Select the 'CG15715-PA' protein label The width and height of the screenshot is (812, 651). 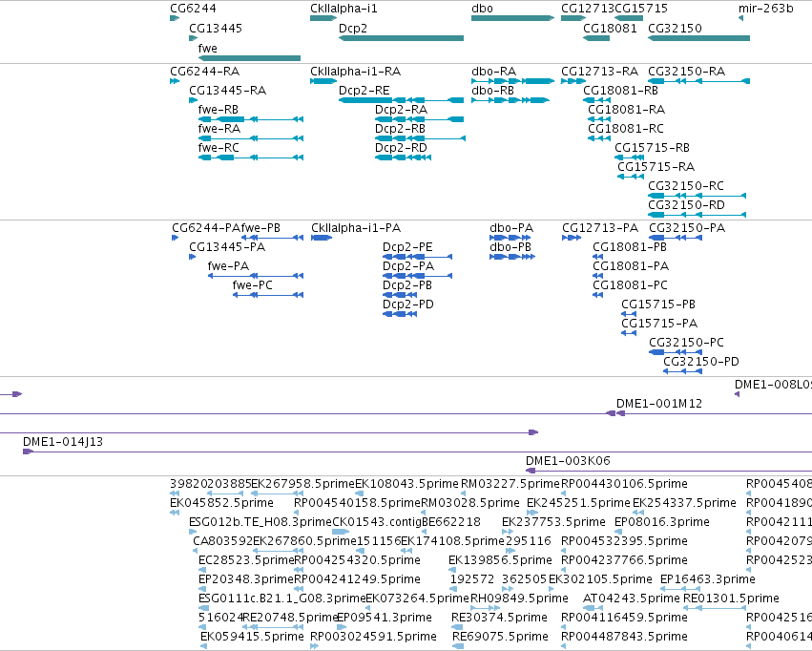coord(659,324)
